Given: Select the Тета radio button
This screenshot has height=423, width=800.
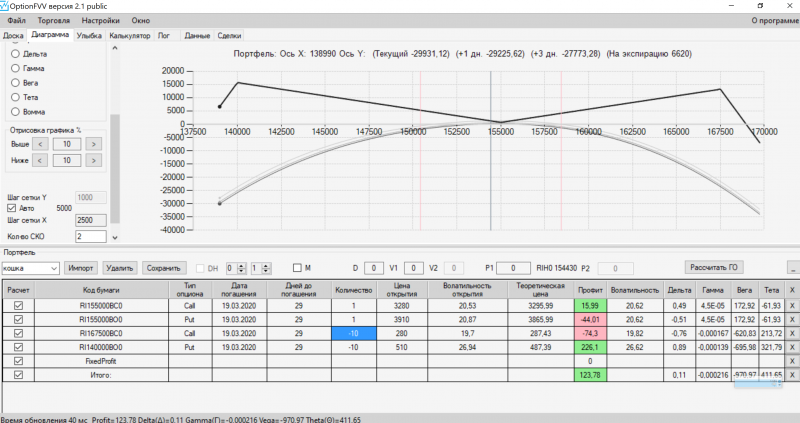Looking at the screenshot, I should coord(15,97).
